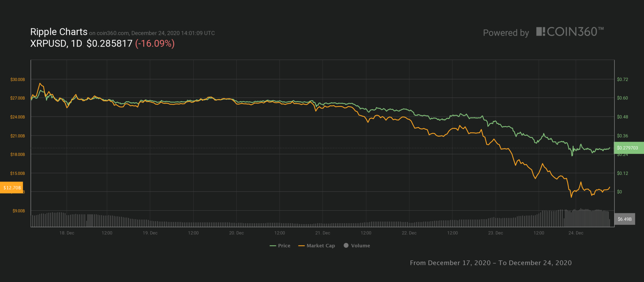644x282 pixels.
Task: Click the $21.00B market cap axis label
Action: point(18,136)
